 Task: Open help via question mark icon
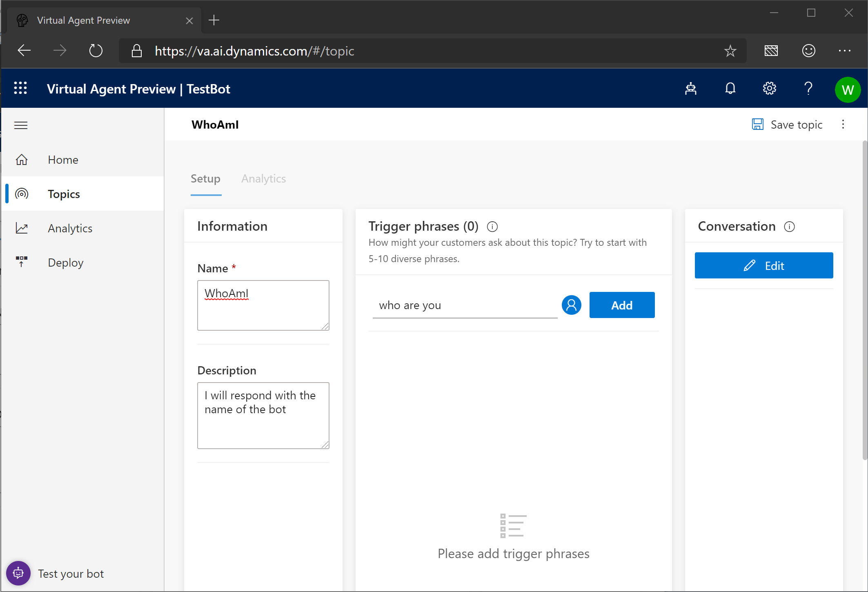[x=808, y=89]
